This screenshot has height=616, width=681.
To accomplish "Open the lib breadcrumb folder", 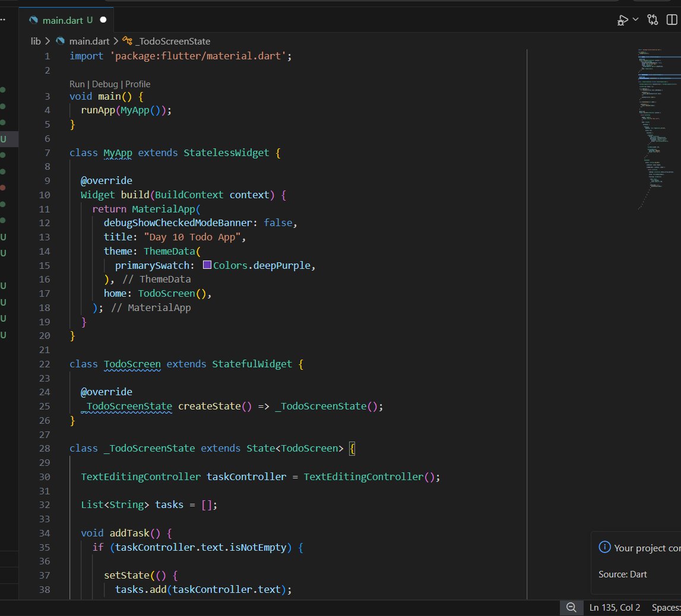I will 36,41.
